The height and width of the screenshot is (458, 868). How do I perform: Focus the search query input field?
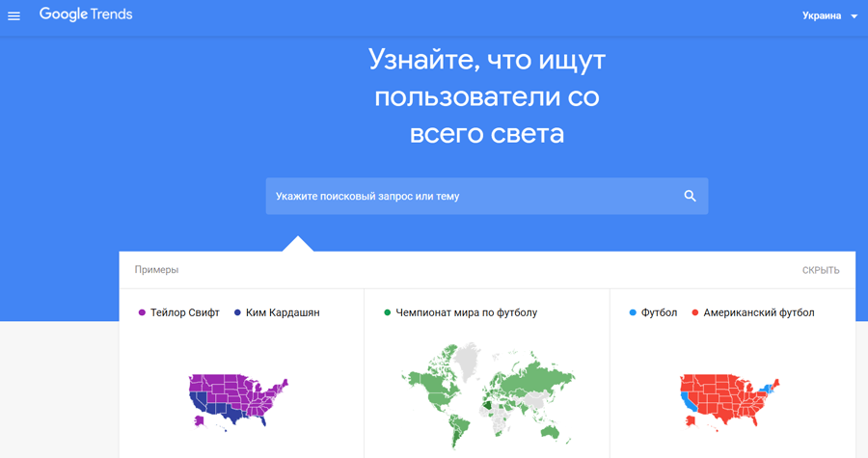[x=487, y=196]
